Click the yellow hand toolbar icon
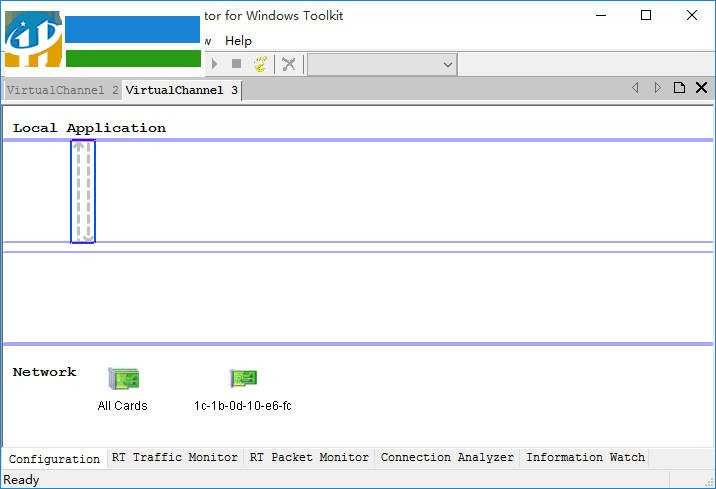 [260, 64]
